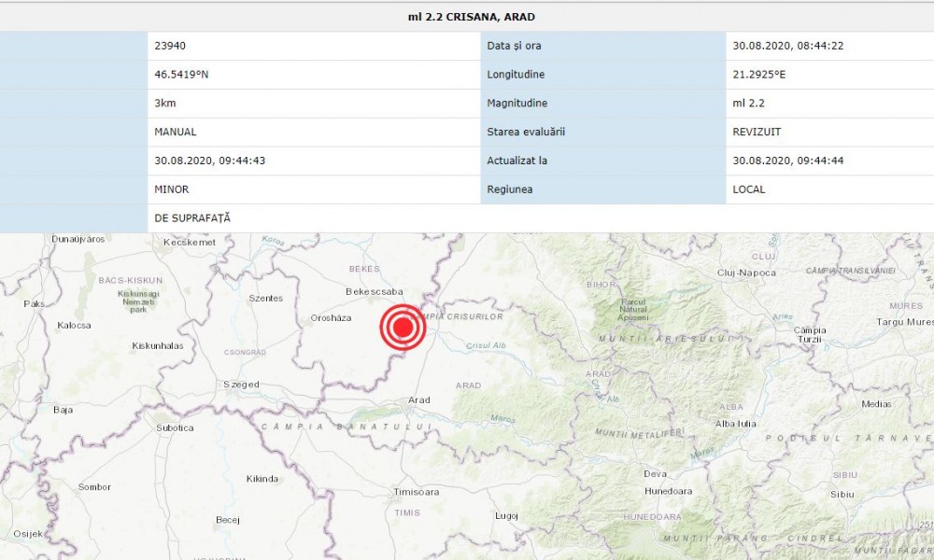Click the 'Data și ora' label

(514, 46)
